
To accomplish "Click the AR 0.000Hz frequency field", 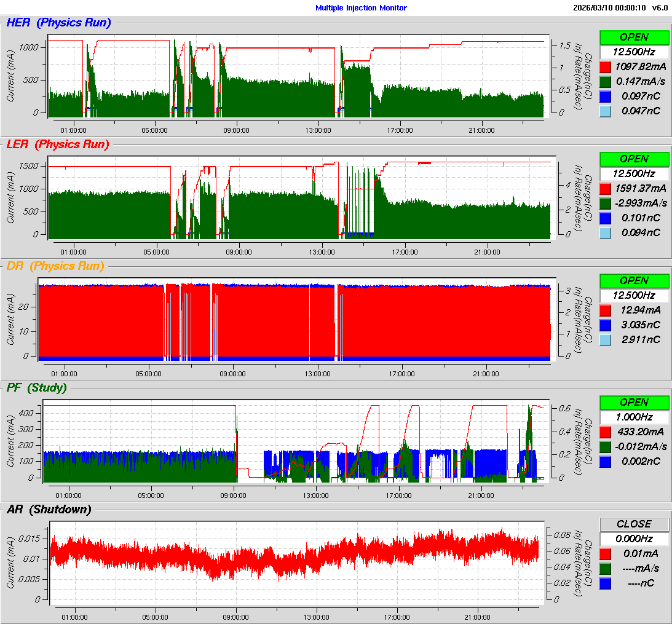I will click(634, 539).
